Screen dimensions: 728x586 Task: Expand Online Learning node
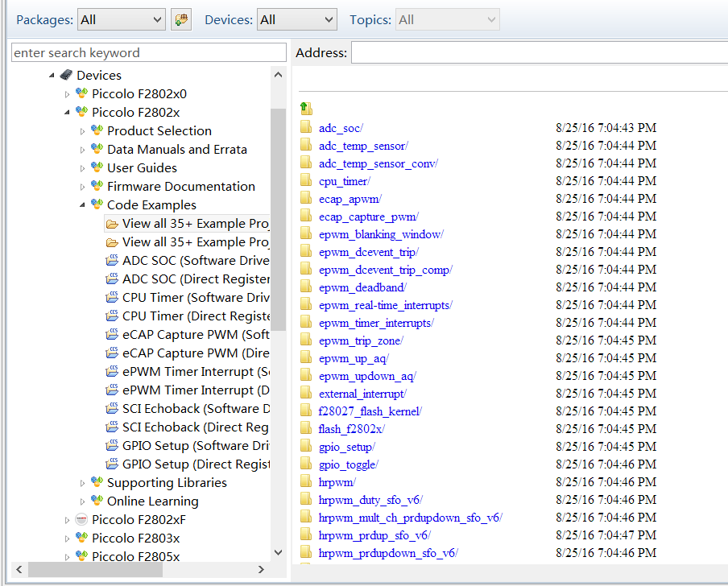click(x=82, y=501)
